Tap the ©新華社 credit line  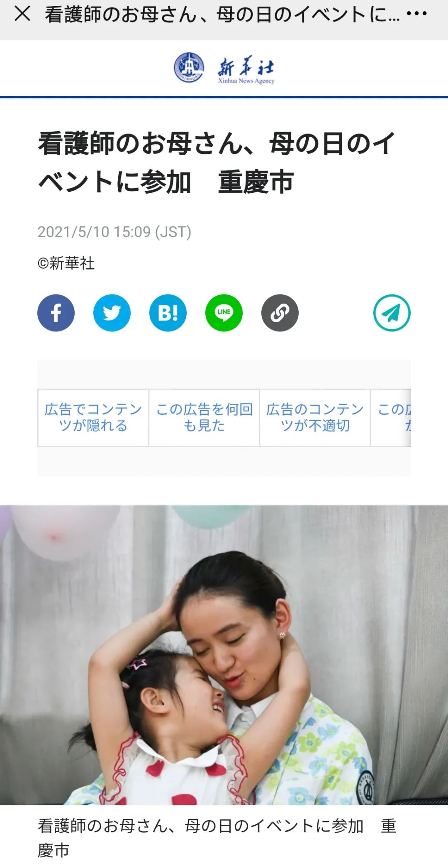66,263
